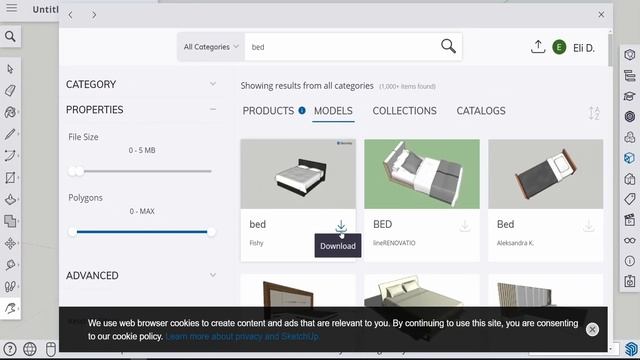The width and height of the screenshot is (640, 360).
Task: Click the mouse icon in status bar
Action: click(51, 349)
